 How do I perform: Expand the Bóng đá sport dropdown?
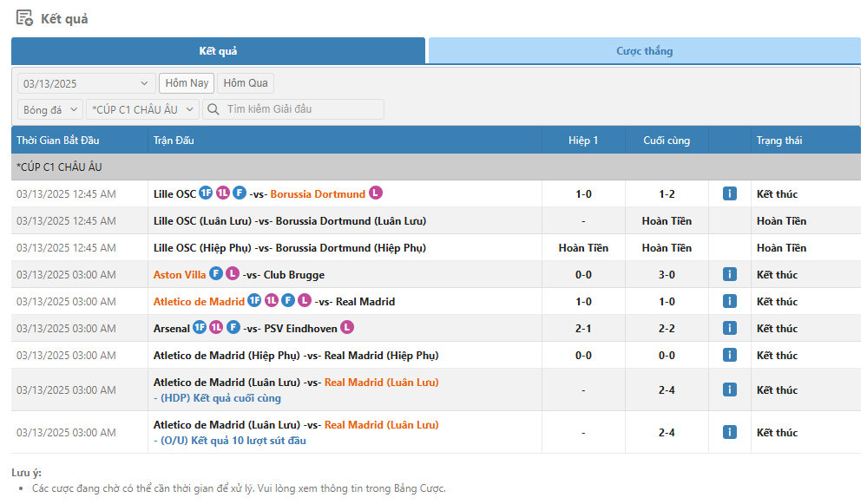50,109
